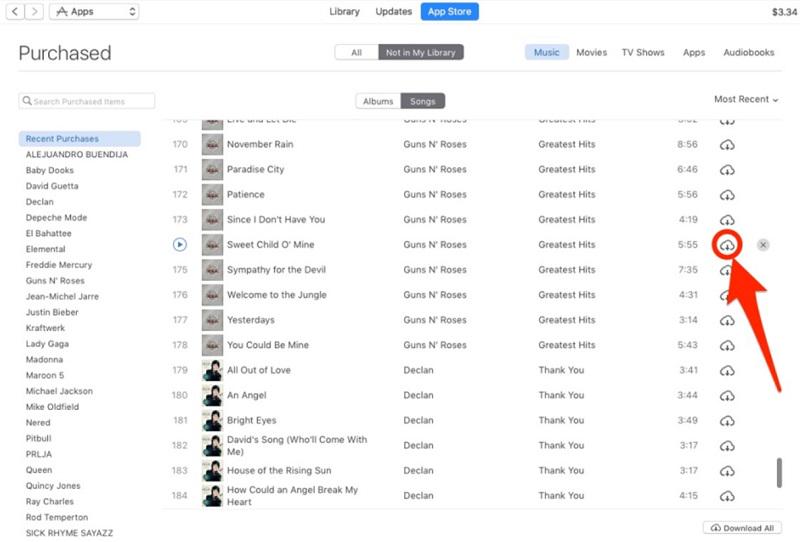Download Paradise City cloud icon
This screenshot has width=800, height=542.
(727, 170)
